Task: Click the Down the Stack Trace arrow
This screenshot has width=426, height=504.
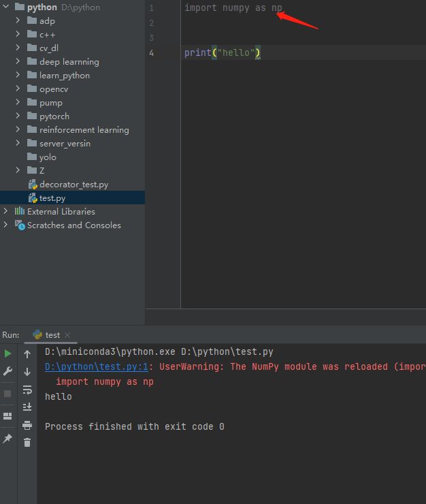Action: pyautogui.click(x=27, y=372)
